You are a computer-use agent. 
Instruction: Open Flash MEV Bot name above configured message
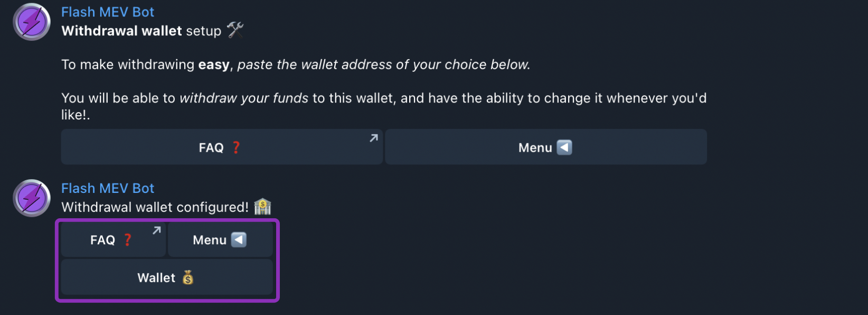tap(108, 188)
